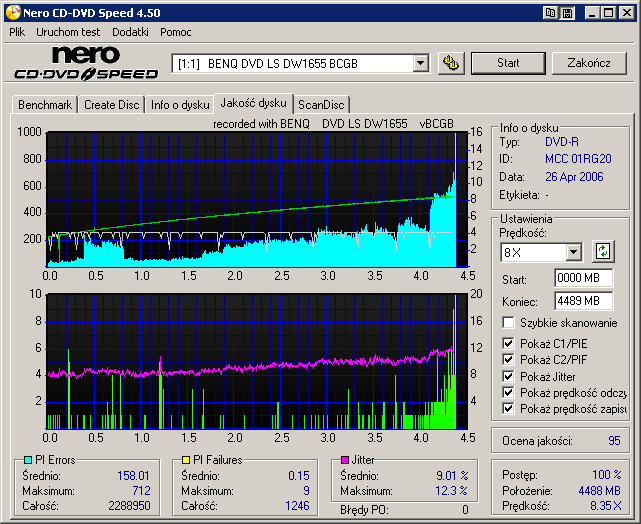Select the Jakość dysku tab

tap(253, 103)
